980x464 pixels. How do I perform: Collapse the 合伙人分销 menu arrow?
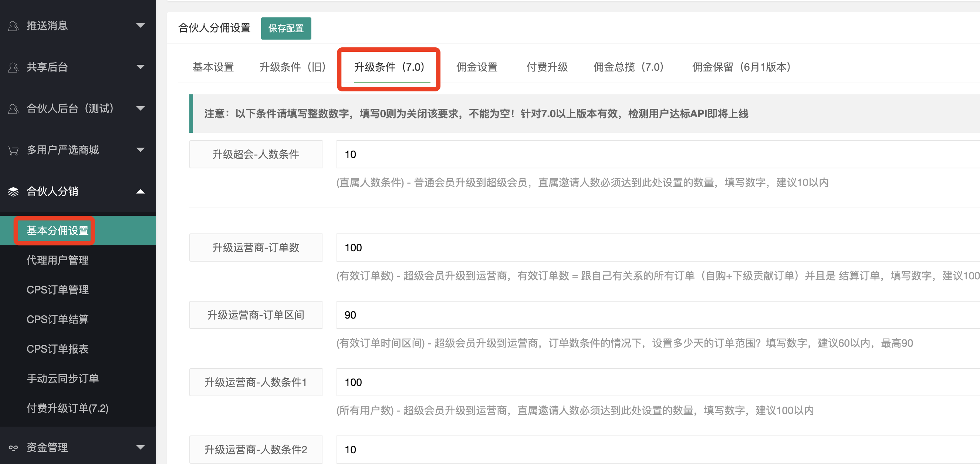coord(141,191)
